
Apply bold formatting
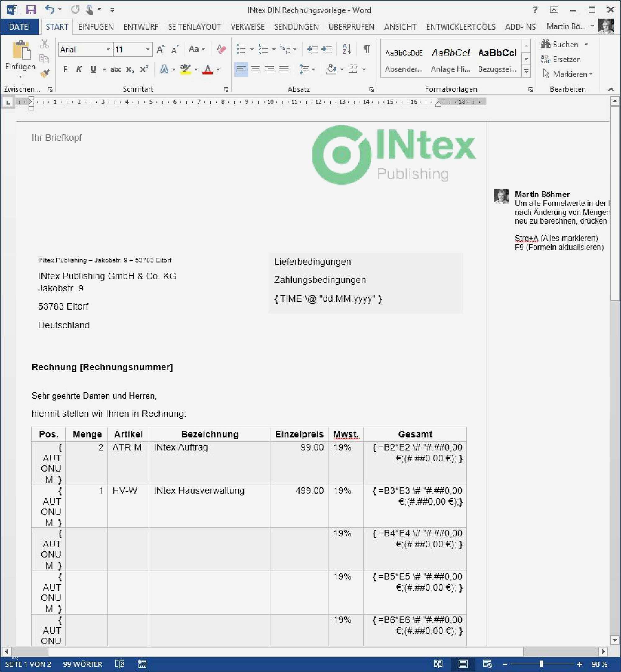pos(65,69)
